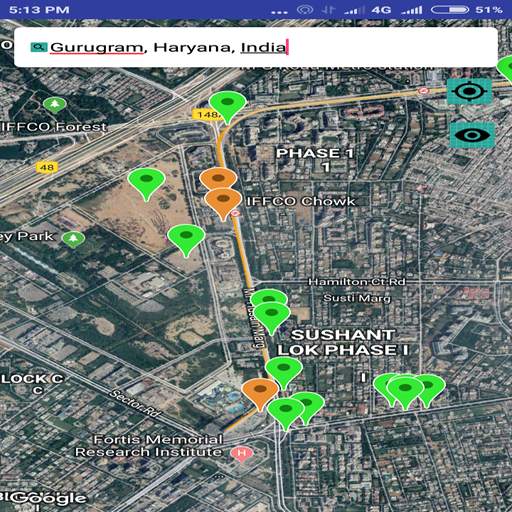Tap IFFCO Forest park tree icon
This screenshot has width=512, height=512.
[x=55, y=105]
